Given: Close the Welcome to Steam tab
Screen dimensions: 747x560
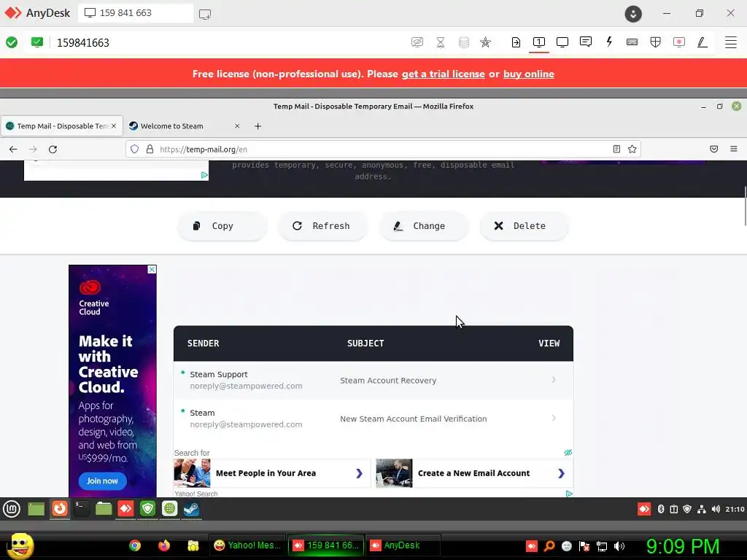Looking at the screenshot, I should (x=237, y=126).
